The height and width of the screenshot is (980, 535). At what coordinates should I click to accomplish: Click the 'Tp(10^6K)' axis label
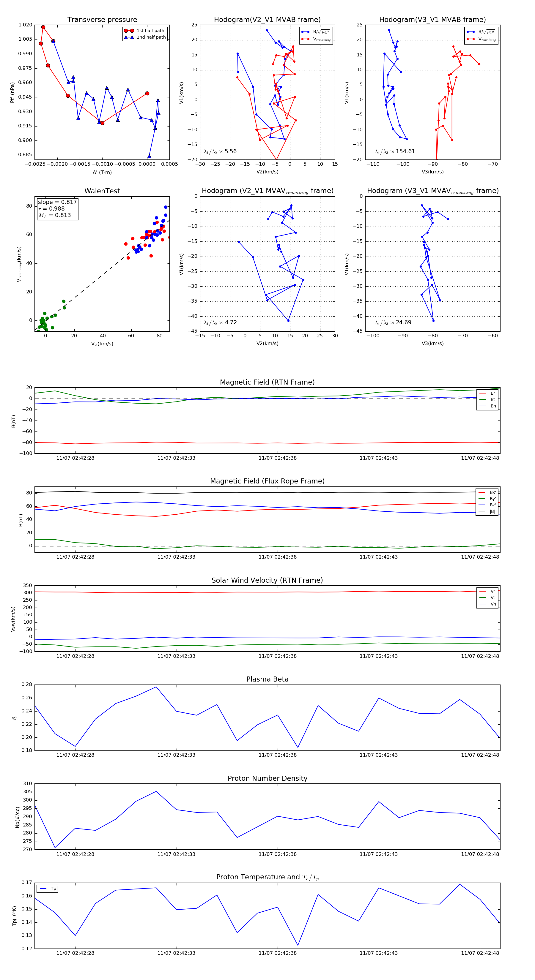(x=15, y=916)
